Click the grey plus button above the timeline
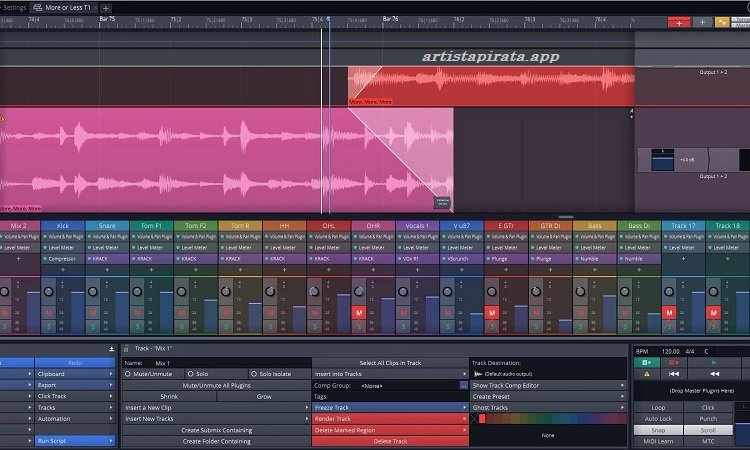This screenshot has height=450, width=750. [702, 22]
